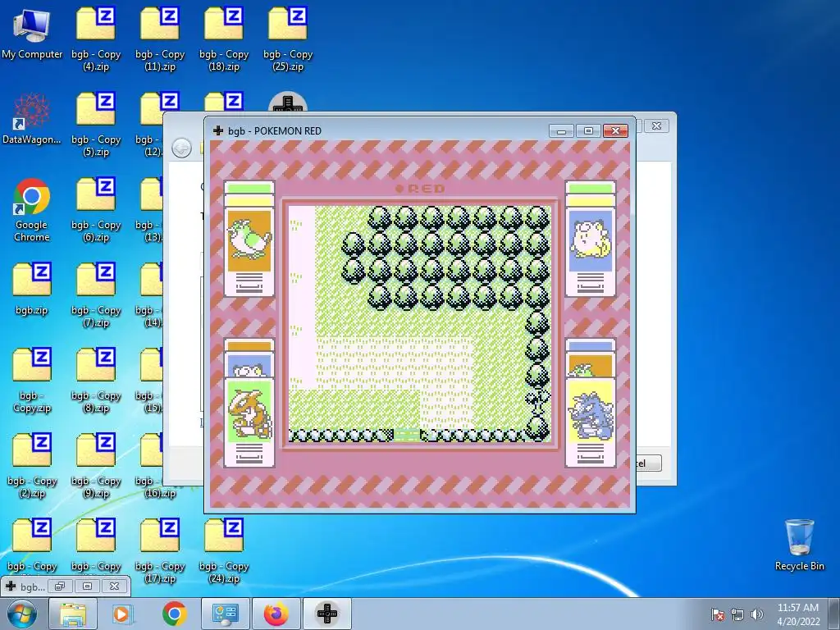Open Chrome from the taskbar
The height and width of the screenshot is (630, 840).
(x=174, y=614)
